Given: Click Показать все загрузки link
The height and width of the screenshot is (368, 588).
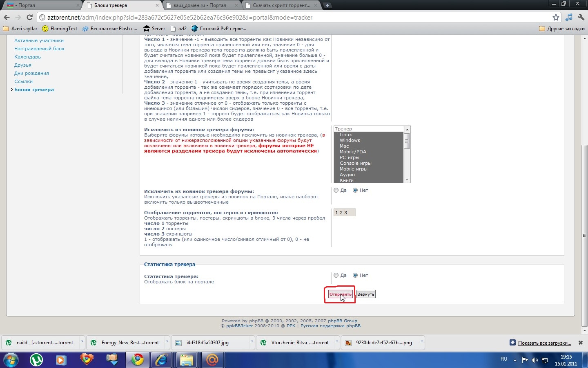Looking at the screenshot, I should point(545,343).
